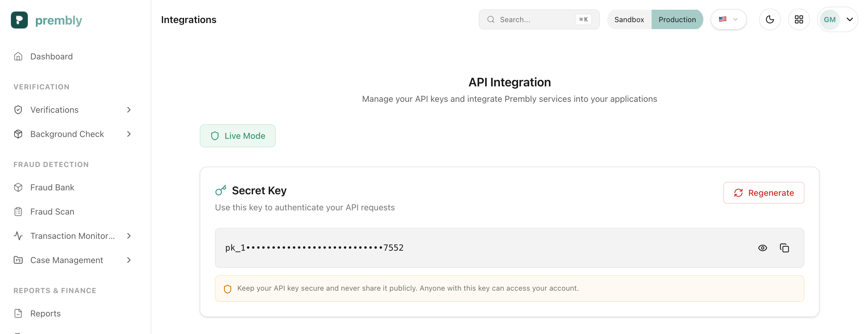
Task: Go to Transaction Monitoring in the sidebar
Action: pyautogui.click(x=72, y=236)
